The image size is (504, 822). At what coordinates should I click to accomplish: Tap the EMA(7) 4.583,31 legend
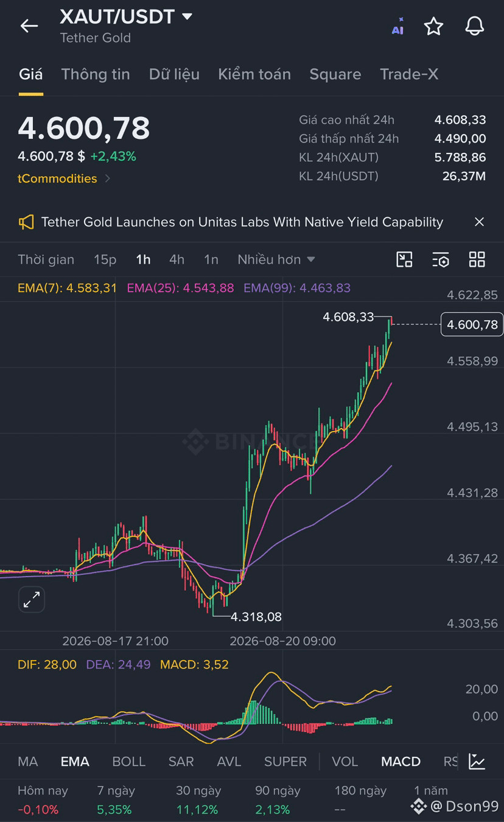click(67, 288)
